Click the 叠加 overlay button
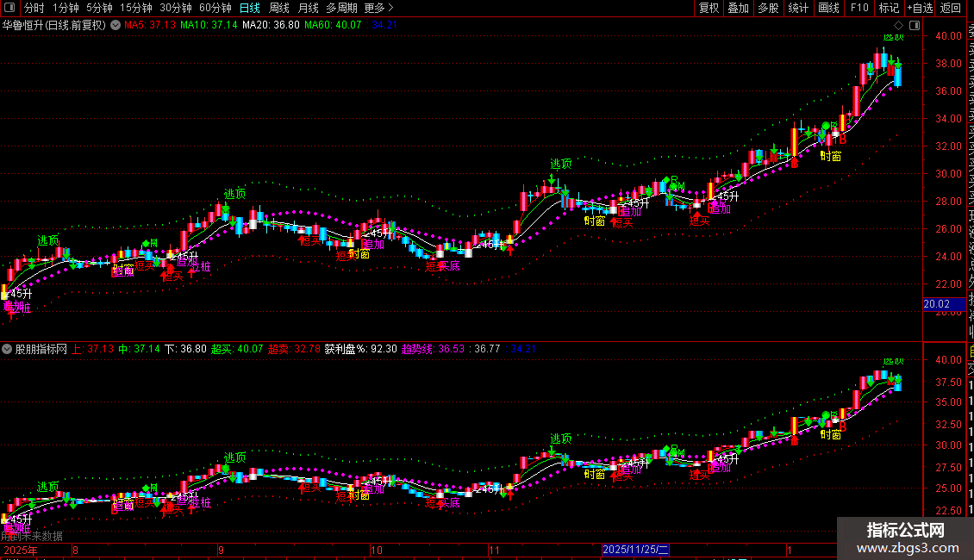This screenshot has width=974, height=560. pyautogui.click(x=738, y=8)
